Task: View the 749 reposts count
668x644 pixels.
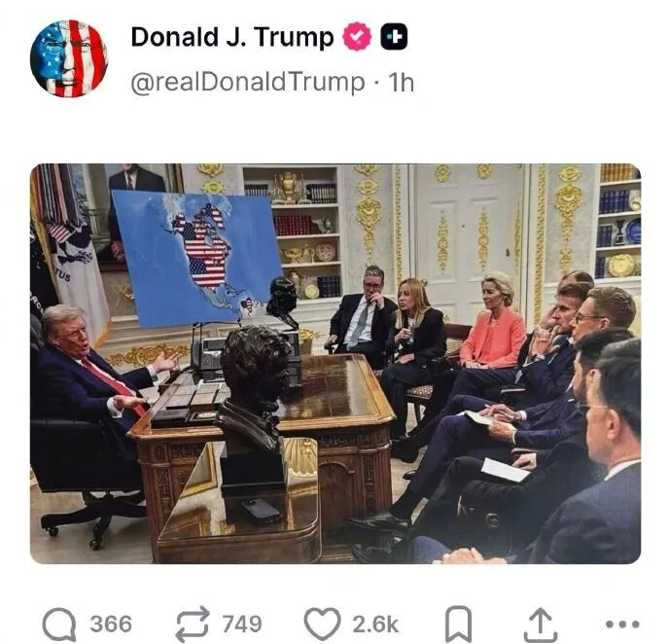Action: [x=241, y=625]
